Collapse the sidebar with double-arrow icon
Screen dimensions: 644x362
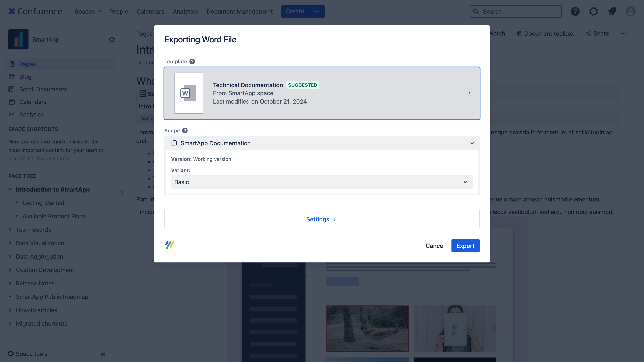(x=103, y=354)
